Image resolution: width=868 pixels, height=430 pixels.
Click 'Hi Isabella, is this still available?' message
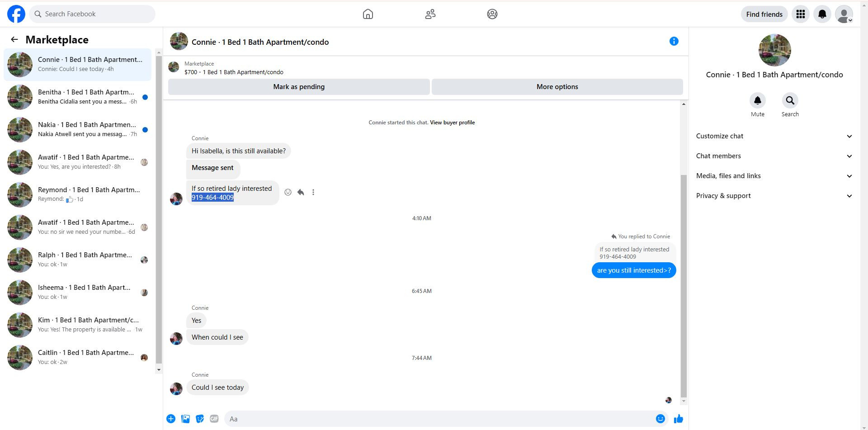point(238,151)
